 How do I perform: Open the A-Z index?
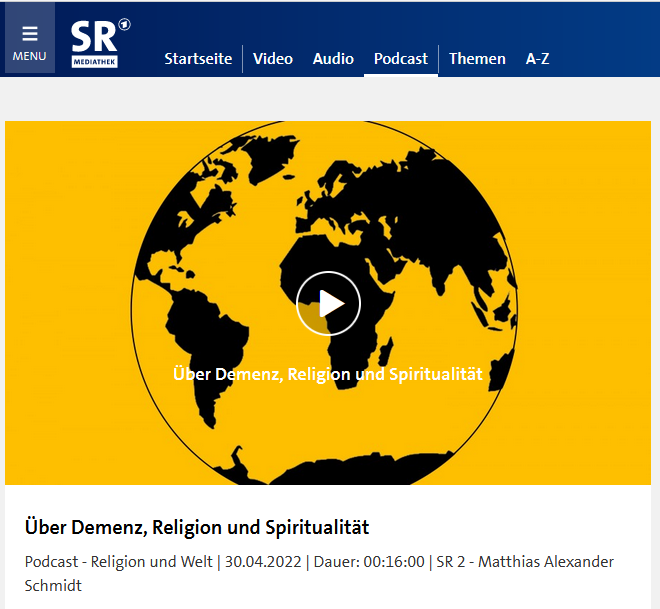[537, 58]
